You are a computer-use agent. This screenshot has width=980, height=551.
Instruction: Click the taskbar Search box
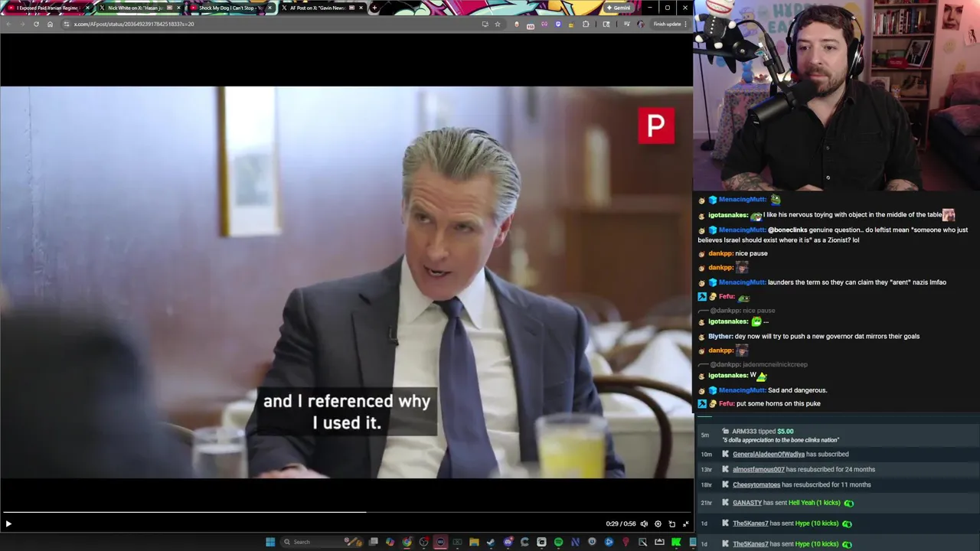[322, 542]
